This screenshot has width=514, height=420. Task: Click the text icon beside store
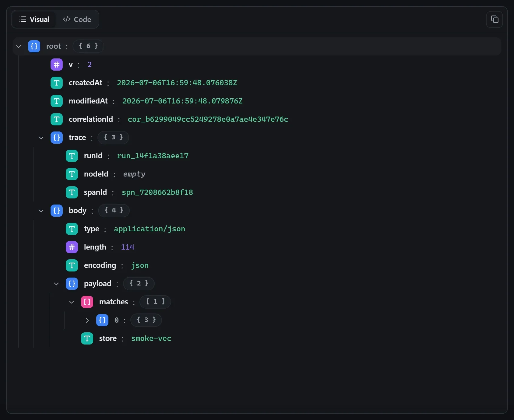[87, 338]
